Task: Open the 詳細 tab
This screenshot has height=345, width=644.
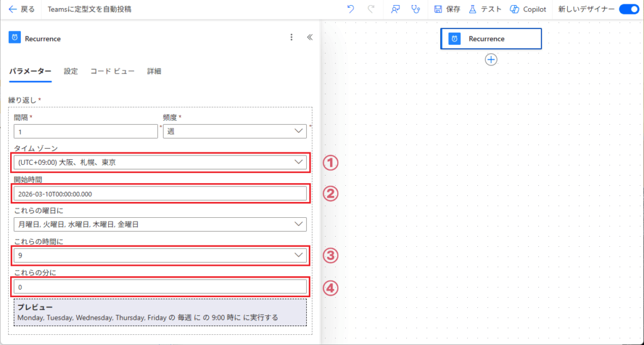Action: click(x=154, y=71)
